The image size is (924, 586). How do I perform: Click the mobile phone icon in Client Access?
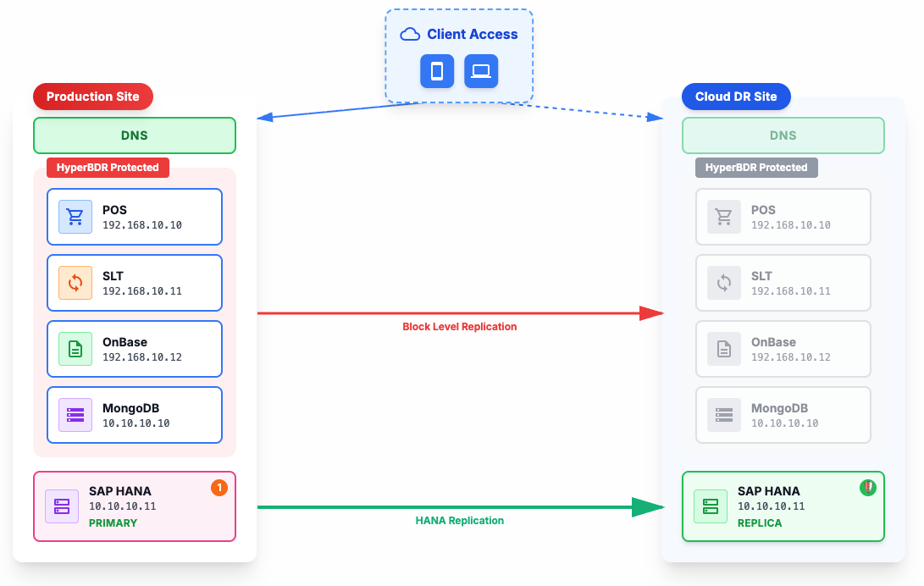point(437,71)
